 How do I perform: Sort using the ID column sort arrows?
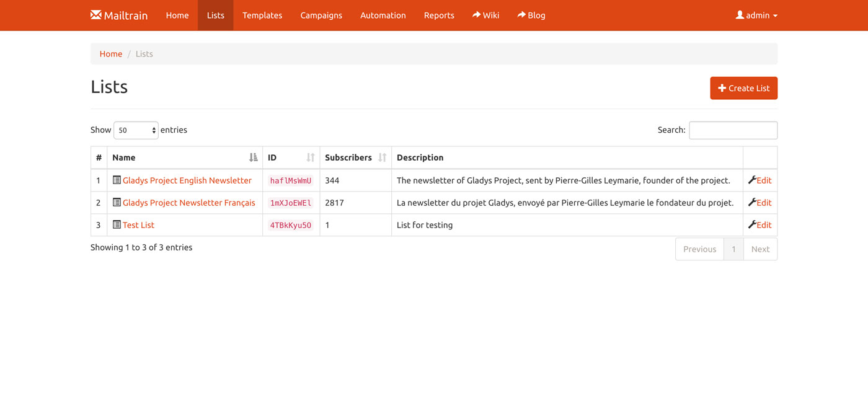tap(311, 157)
